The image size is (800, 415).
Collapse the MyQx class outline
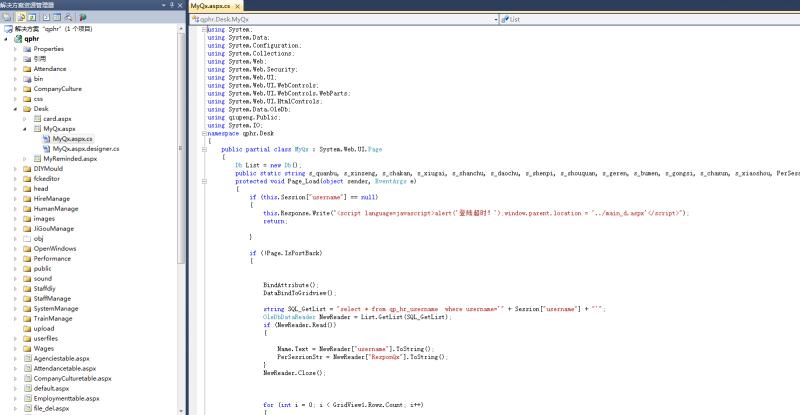(x=204, y=149)
